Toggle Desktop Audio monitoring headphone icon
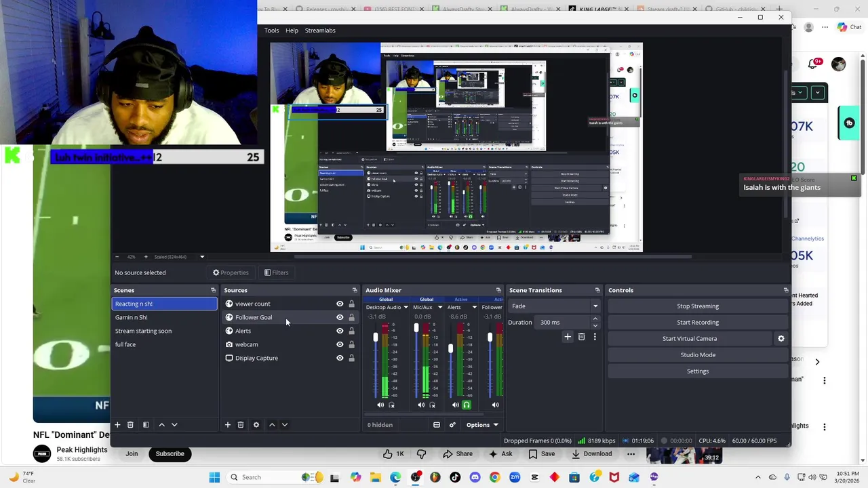This screenshot has width=868, height=488. pyautogui.click(x=391, y=405)
